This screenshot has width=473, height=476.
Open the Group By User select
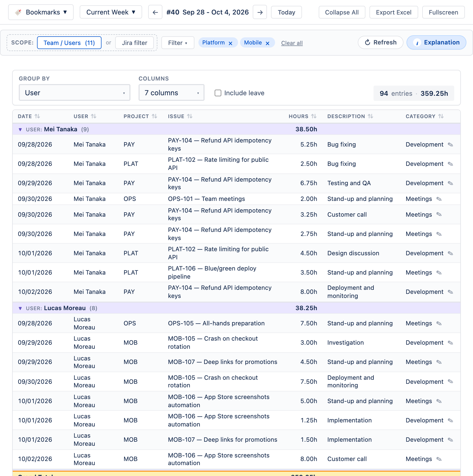pos(75,93)
